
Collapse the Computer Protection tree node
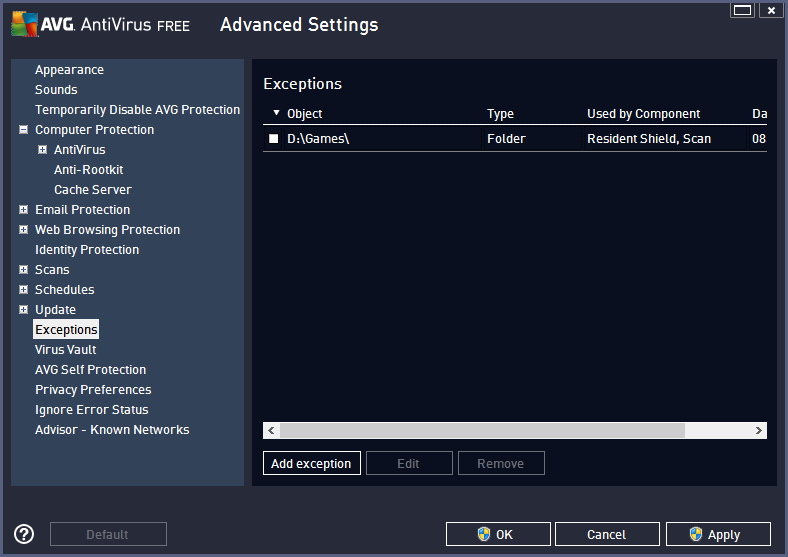click(x=23, y=130)
